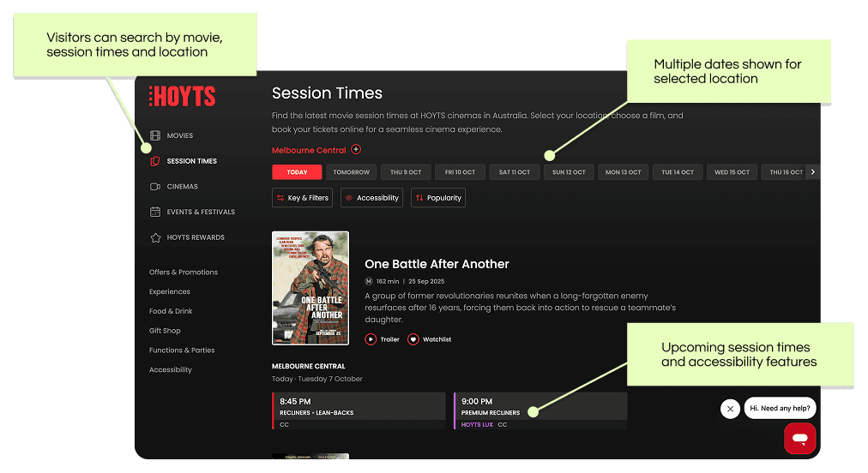Click the 'Session Times' page heading

(327, 93)
